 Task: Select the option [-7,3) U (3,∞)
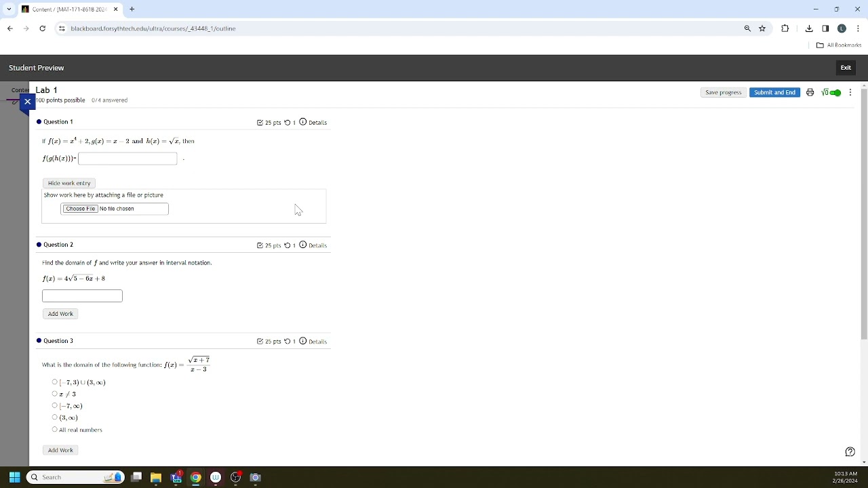[55, 382]
